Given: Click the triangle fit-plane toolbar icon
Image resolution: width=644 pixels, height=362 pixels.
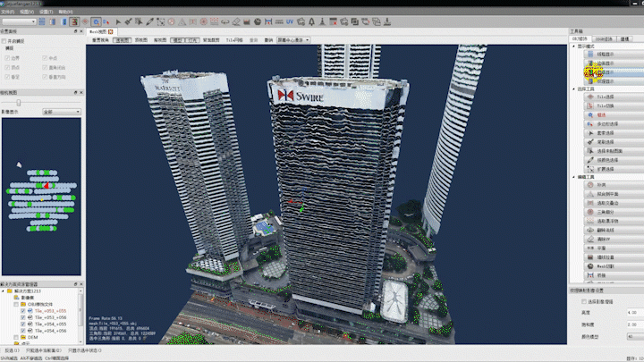Looking at the screenshot, I should 182,21.
